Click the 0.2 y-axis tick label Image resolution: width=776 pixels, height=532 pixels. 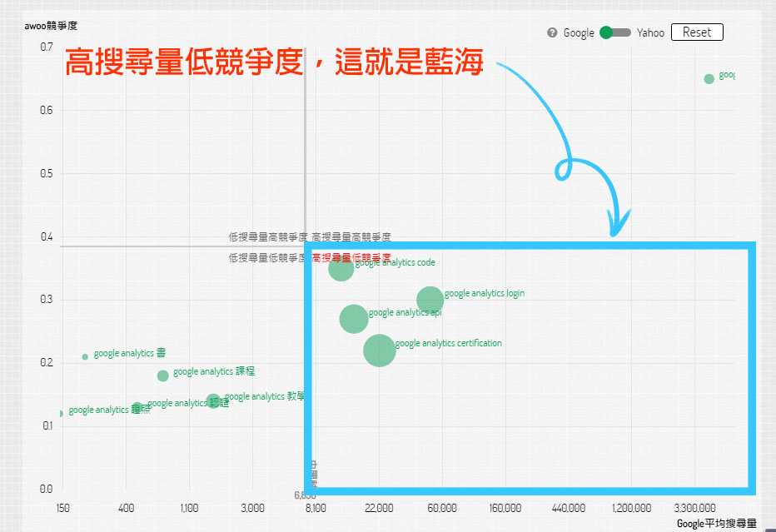point(47,363)
